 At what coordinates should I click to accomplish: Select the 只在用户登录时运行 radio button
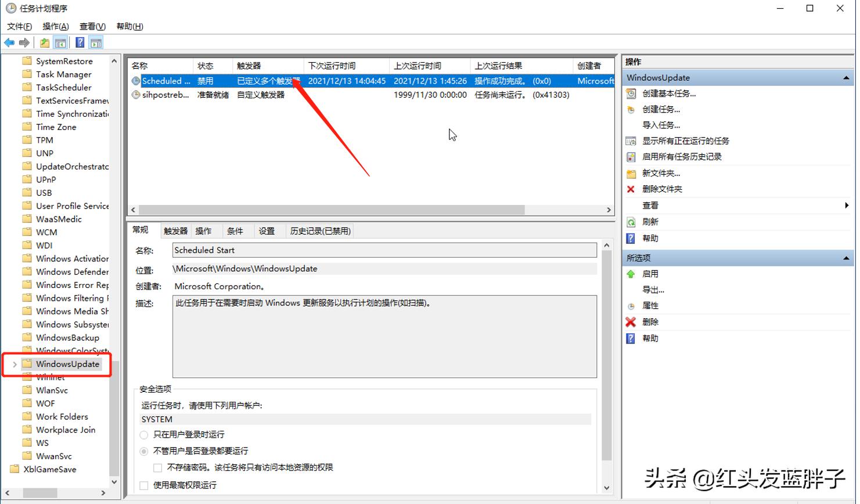point(144,434)
